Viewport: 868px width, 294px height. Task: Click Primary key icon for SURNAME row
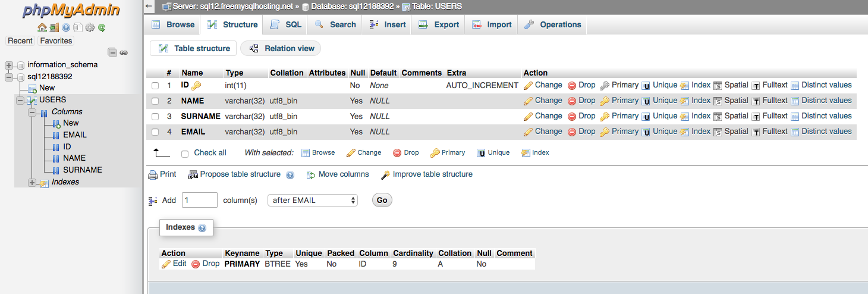coord(605,117)
